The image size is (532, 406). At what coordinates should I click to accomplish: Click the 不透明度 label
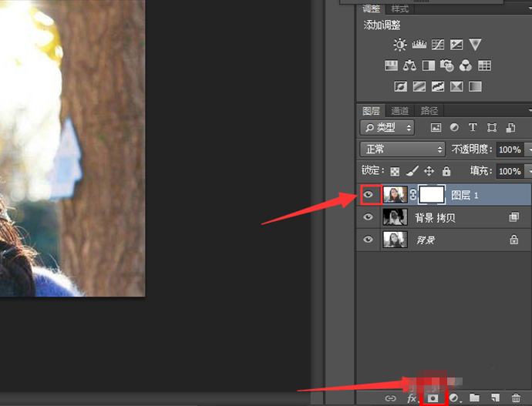[471, 149]
